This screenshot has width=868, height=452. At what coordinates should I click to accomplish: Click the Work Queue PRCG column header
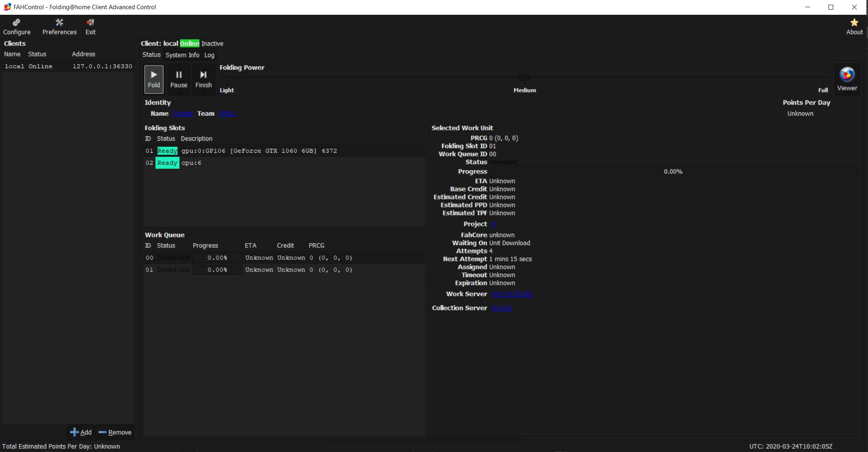[317, 245]
